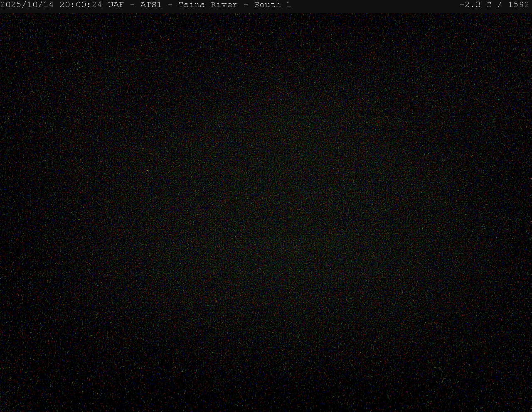Click the temperature value -2.3
This screenshot has width=532, height=412.
[x=470, y=5]
